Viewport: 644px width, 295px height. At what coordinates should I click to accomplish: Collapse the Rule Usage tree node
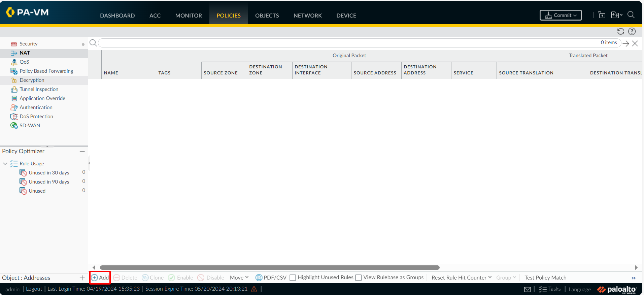(5, 164)
